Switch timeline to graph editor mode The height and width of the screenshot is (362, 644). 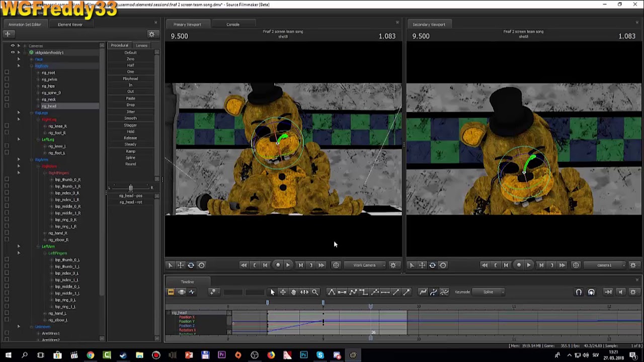point(192,292)
